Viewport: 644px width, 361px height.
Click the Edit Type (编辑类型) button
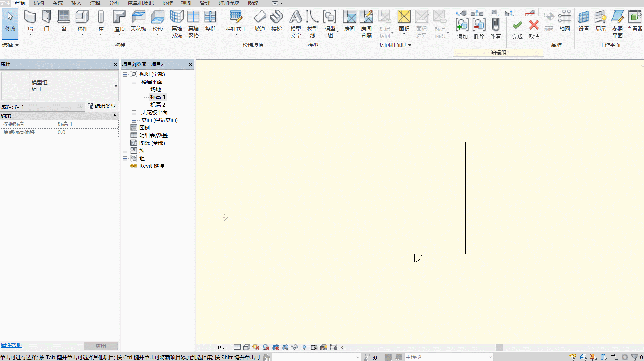101,106
